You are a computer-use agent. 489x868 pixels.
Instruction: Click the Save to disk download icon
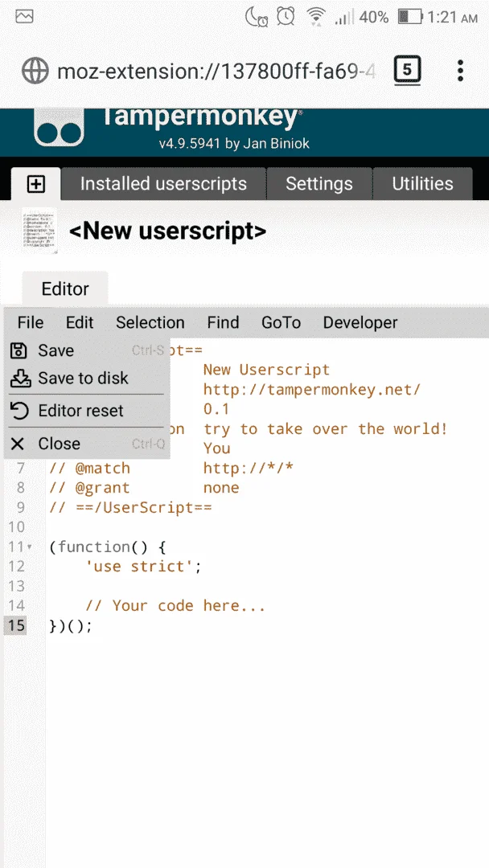tap(20, 378)
